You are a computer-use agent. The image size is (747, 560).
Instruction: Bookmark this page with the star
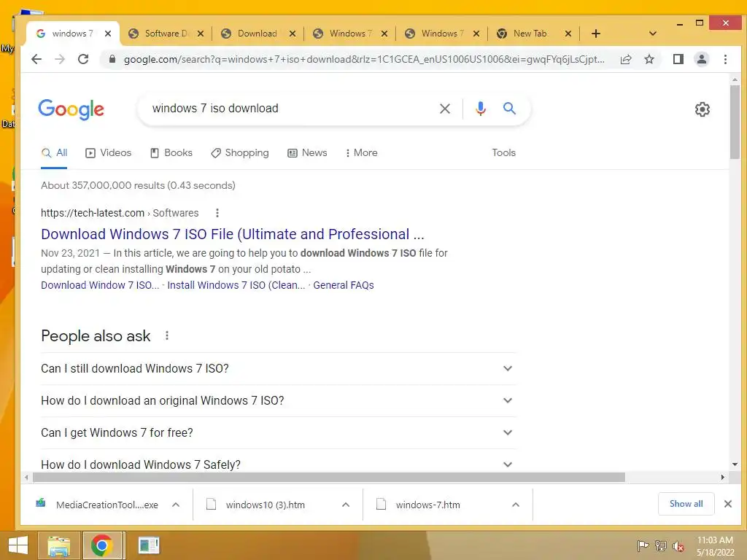pos(649,59)
